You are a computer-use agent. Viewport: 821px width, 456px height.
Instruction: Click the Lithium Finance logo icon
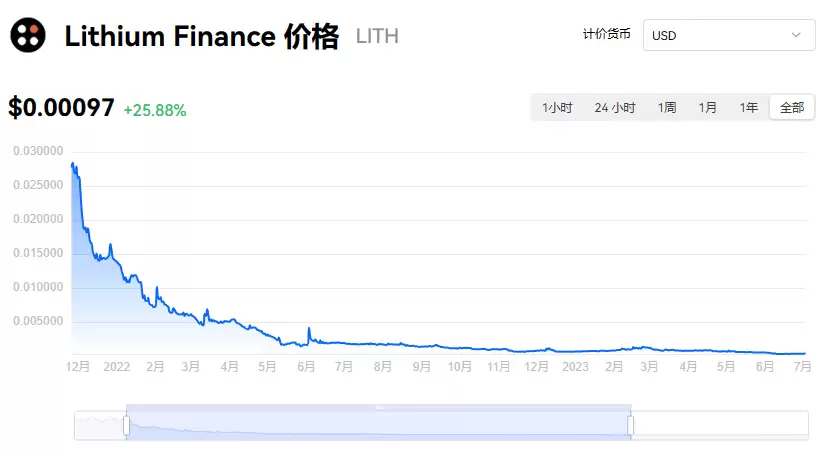[x=28, y=36]
